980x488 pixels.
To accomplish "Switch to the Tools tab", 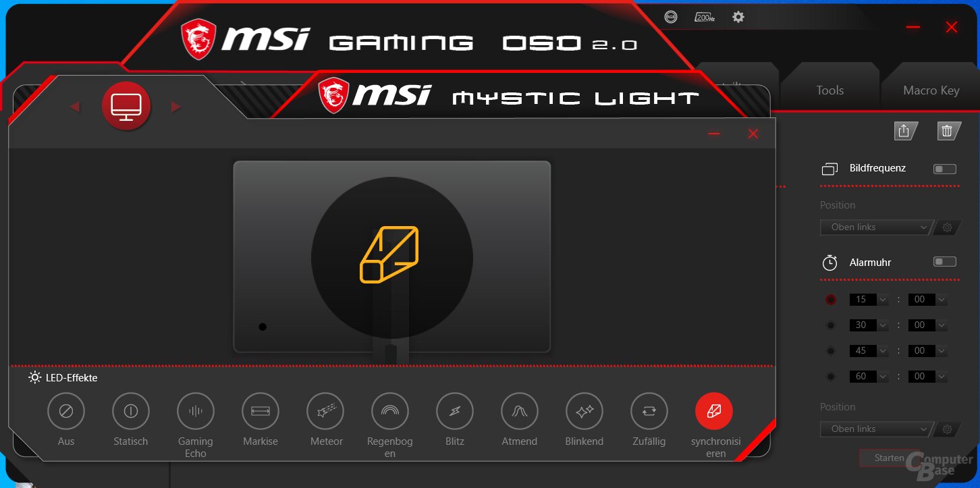I will tap(829, 90).
